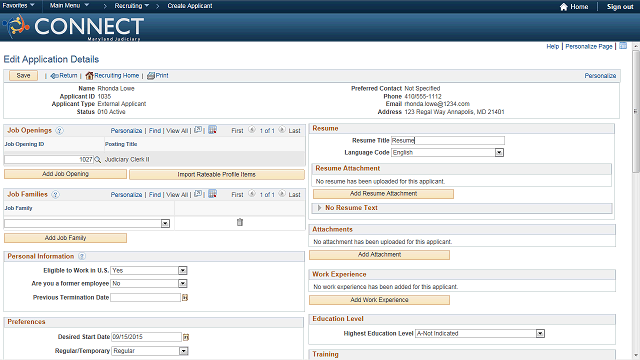Click scrollbar up arrow
Viewport: 640px width, 360px height.
pos(636,47)
